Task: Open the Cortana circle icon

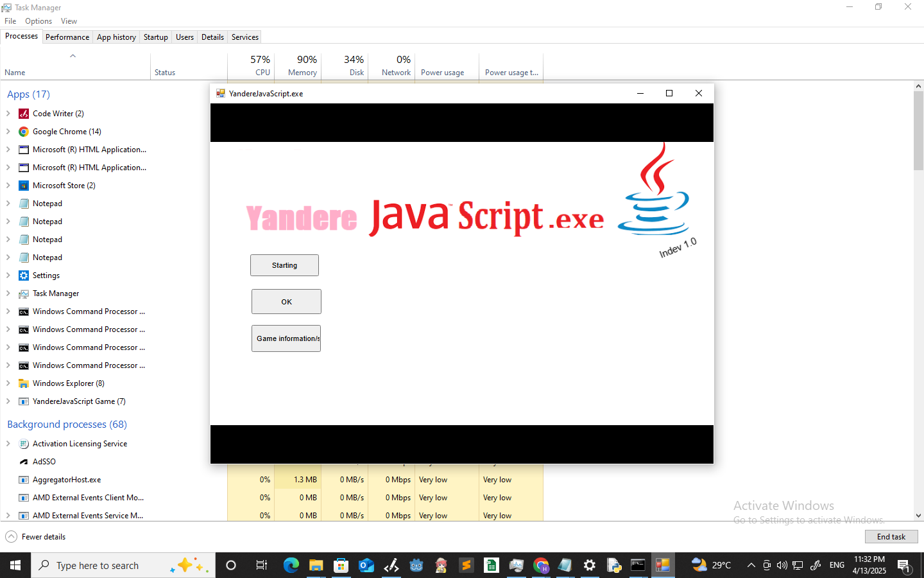Action: pyautogui.click(x=231, y=565)
